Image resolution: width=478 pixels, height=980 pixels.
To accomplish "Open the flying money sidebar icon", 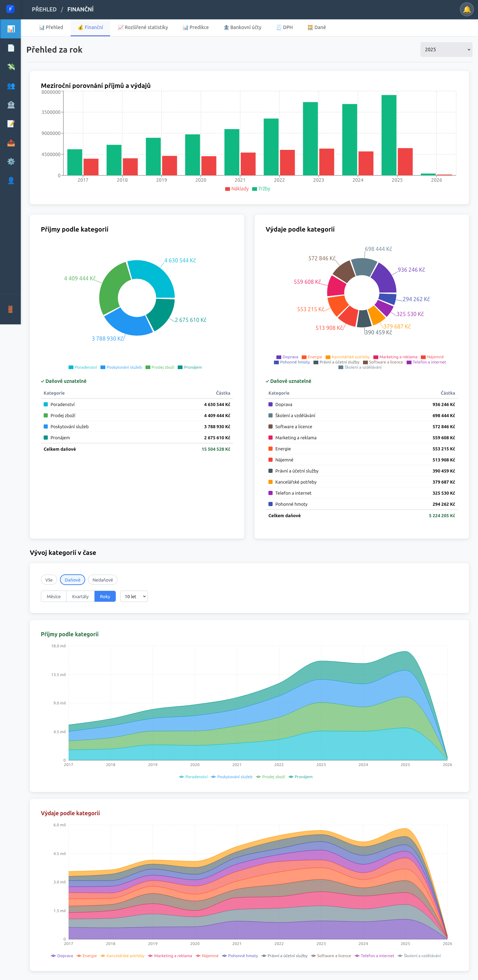I will tap(11, 67).
